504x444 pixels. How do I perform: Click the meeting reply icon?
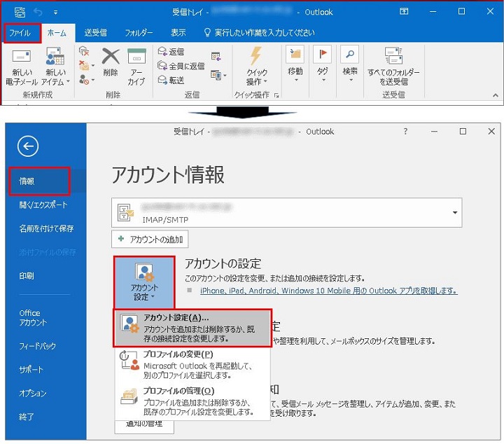pos(216,57)
